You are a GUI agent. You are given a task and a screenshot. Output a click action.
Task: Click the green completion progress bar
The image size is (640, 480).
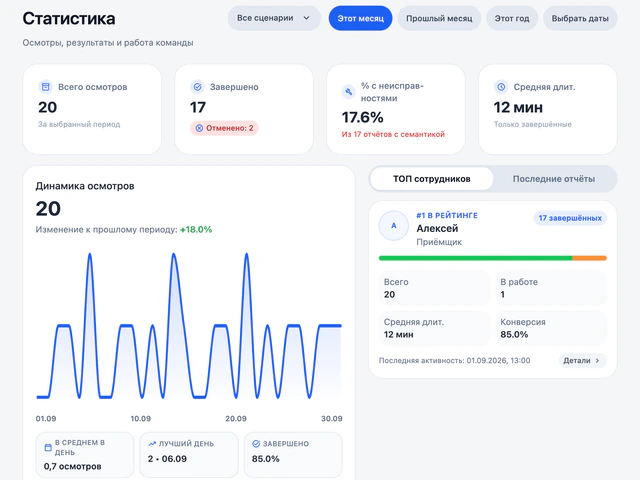tap(476, 258)
